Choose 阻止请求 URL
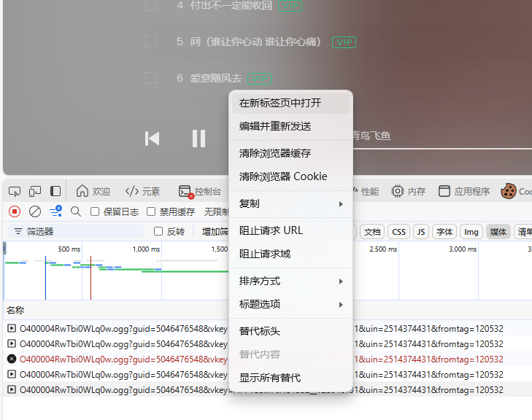This screenshot has width=532, height=420. click(290, 230)
